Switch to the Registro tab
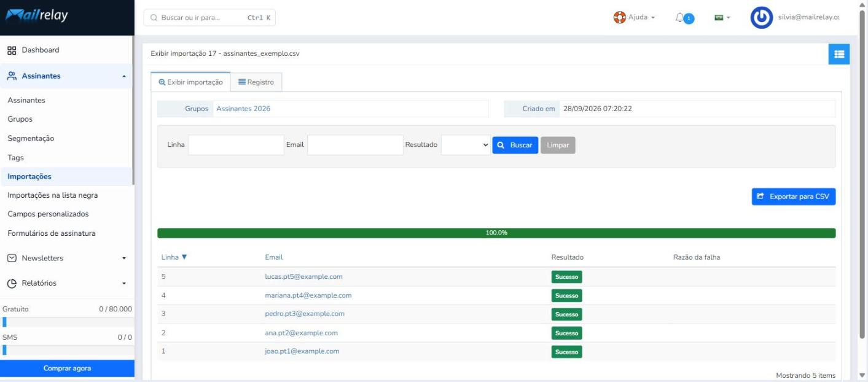The height and width of the screenshot is (382, 868). [256, 82]
